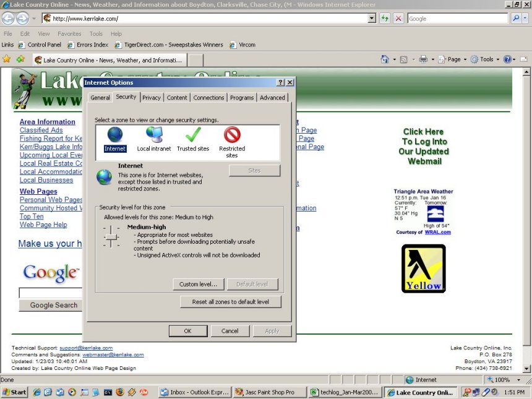Open the Local Businesses link

click(x=46, y=180)
